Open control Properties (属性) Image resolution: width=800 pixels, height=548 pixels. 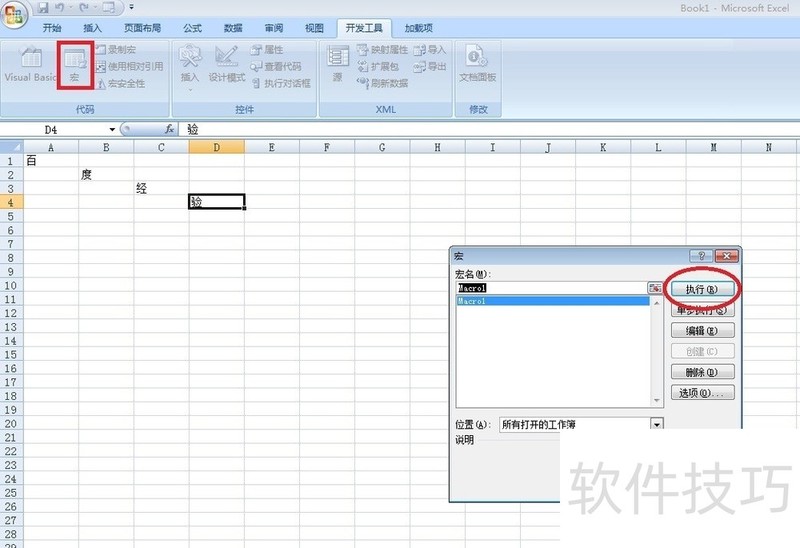pyautogui.click(x=267, y=49)
